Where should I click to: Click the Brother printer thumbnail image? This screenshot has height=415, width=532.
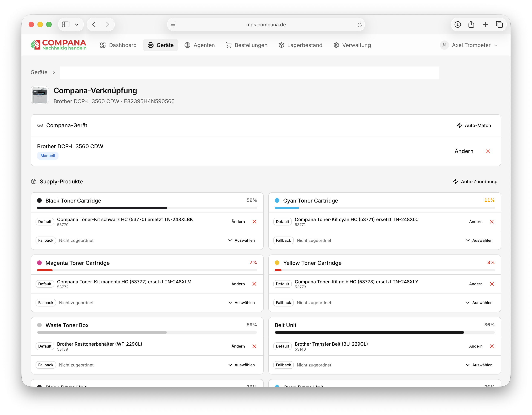(x=40, y=95)
